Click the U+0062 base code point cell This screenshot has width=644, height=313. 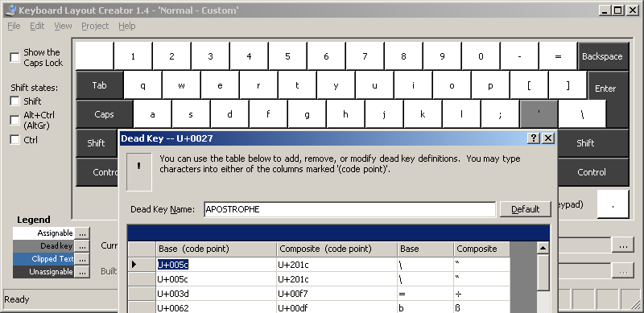coord(216,307)
